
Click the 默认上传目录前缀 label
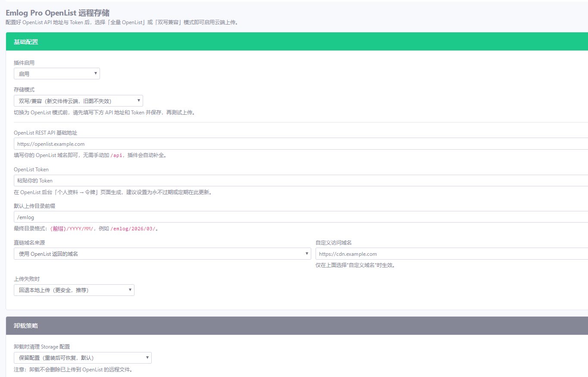[x=34, y=206]
